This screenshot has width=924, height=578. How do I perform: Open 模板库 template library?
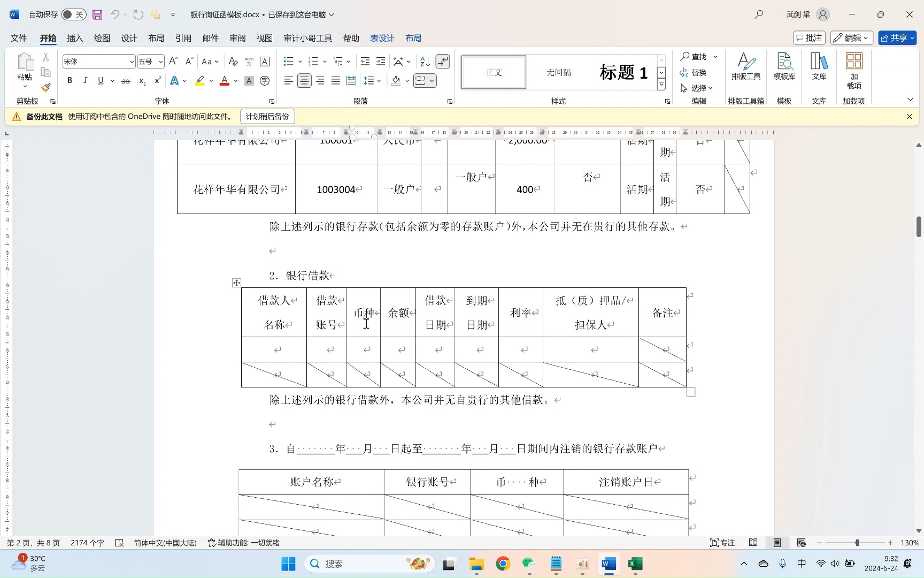tap(784, 67)
